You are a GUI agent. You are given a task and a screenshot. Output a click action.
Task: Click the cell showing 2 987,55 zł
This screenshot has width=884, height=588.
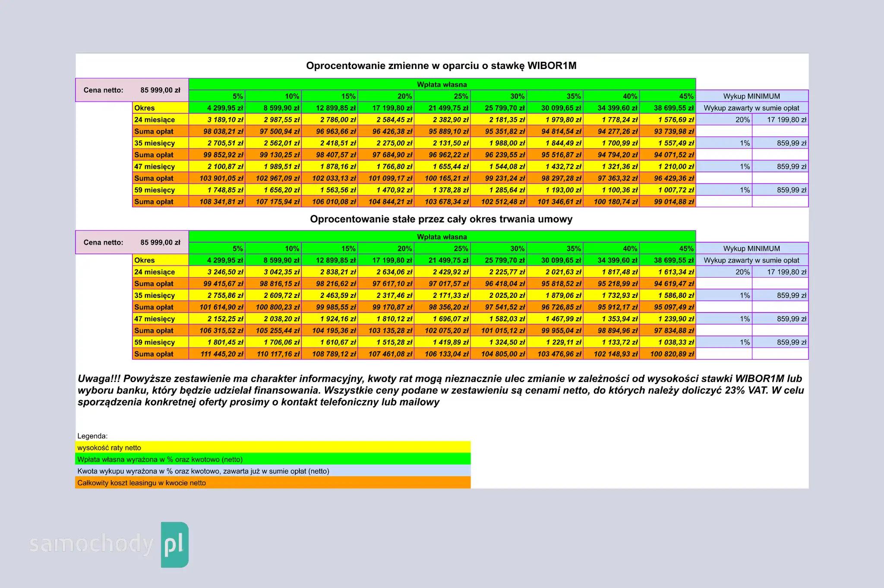(x=273, y=120)
